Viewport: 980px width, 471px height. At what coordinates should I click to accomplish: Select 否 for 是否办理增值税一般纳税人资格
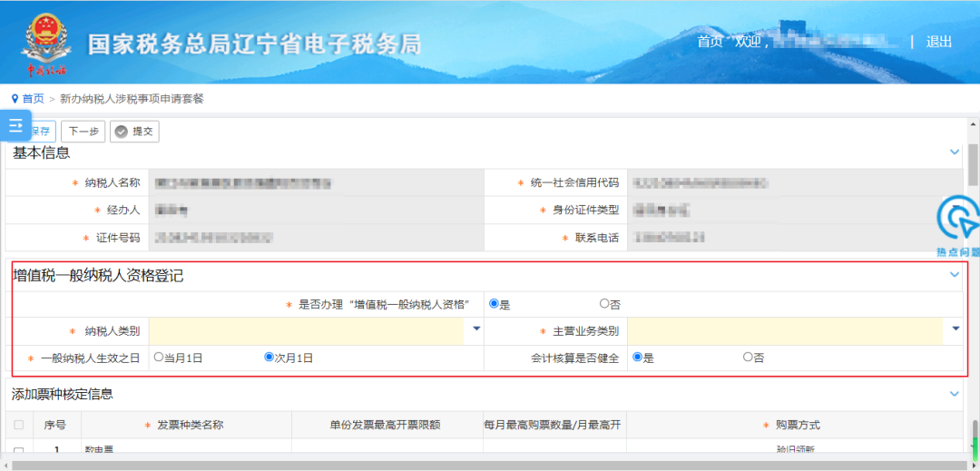(603, 304)
